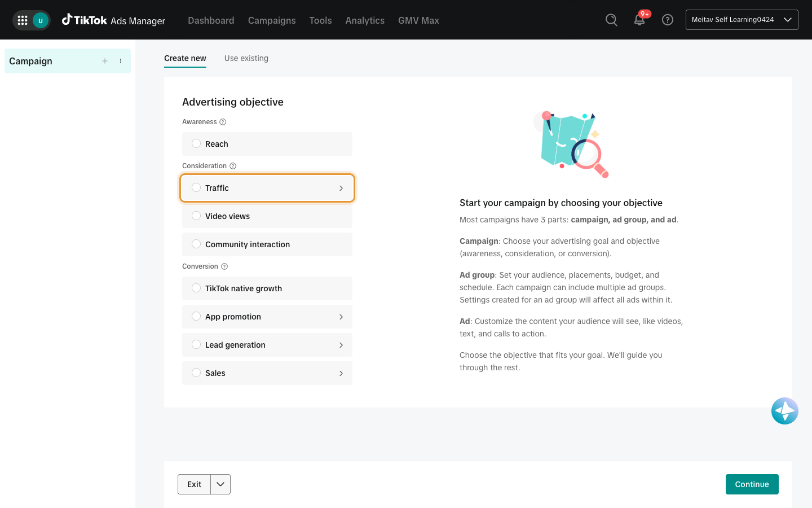Choose TikTok native growth radio option
The image size is (812, 508).
click(x=196, y=288)
